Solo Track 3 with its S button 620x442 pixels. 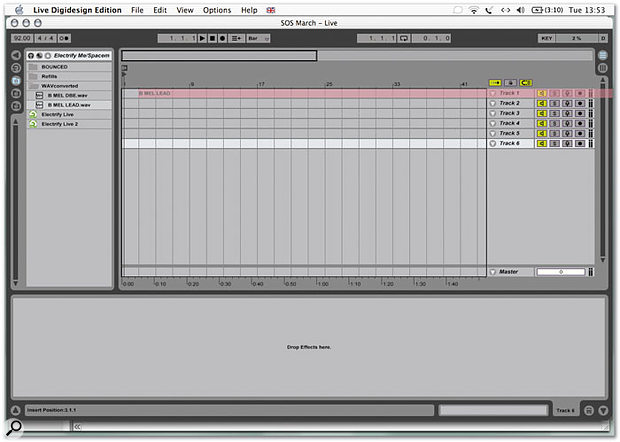click(555, 113)
